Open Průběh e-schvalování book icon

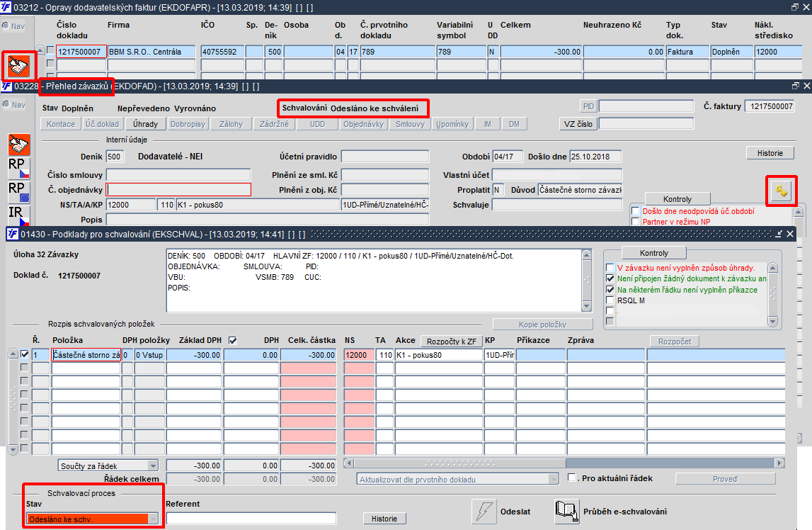566,512
